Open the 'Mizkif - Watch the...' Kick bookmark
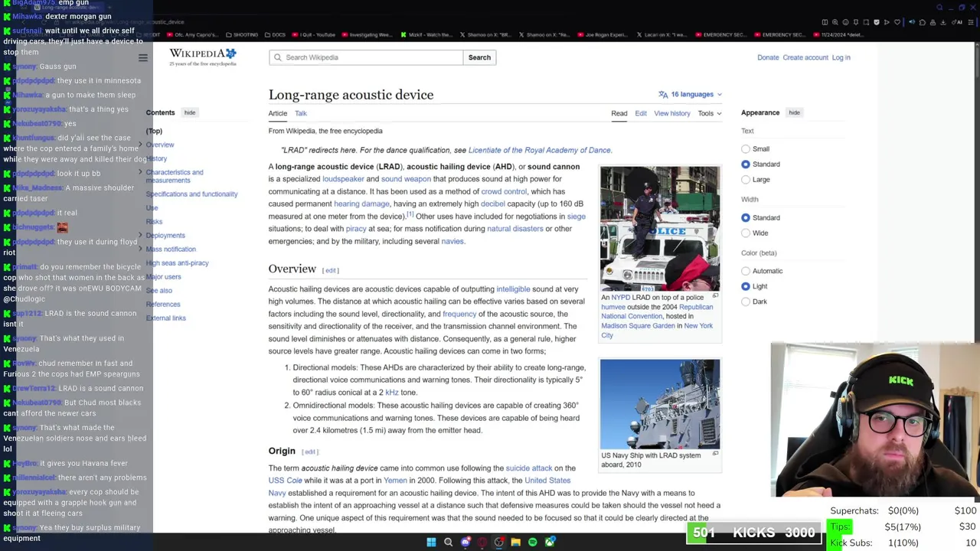 (425, 34)
